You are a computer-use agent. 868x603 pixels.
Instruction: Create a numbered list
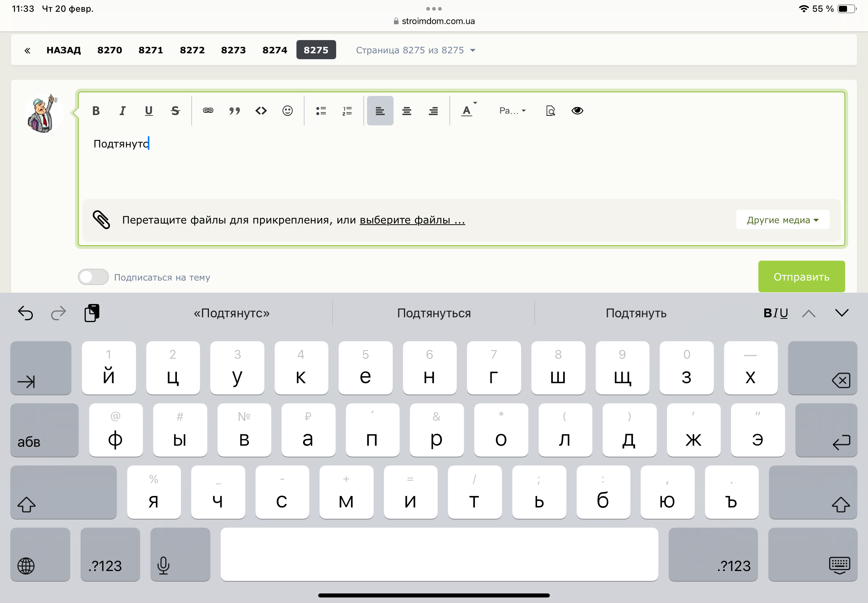(x=347, y=111)
